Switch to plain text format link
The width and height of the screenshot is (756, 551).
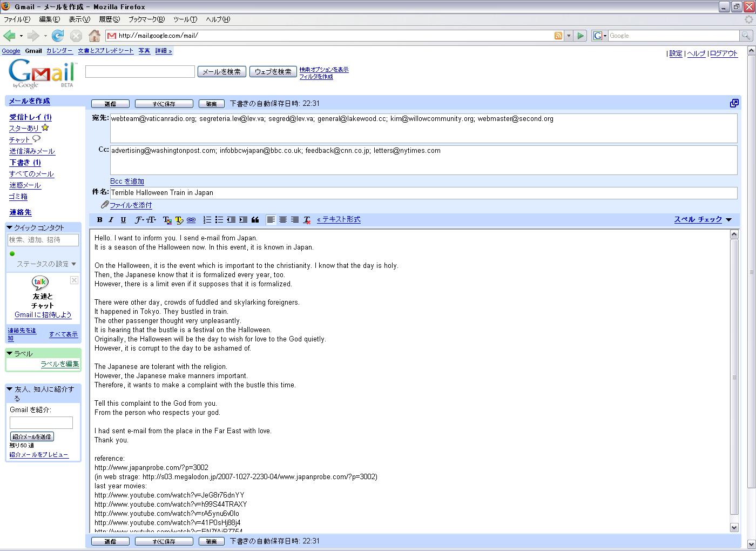tap(339, 219)
